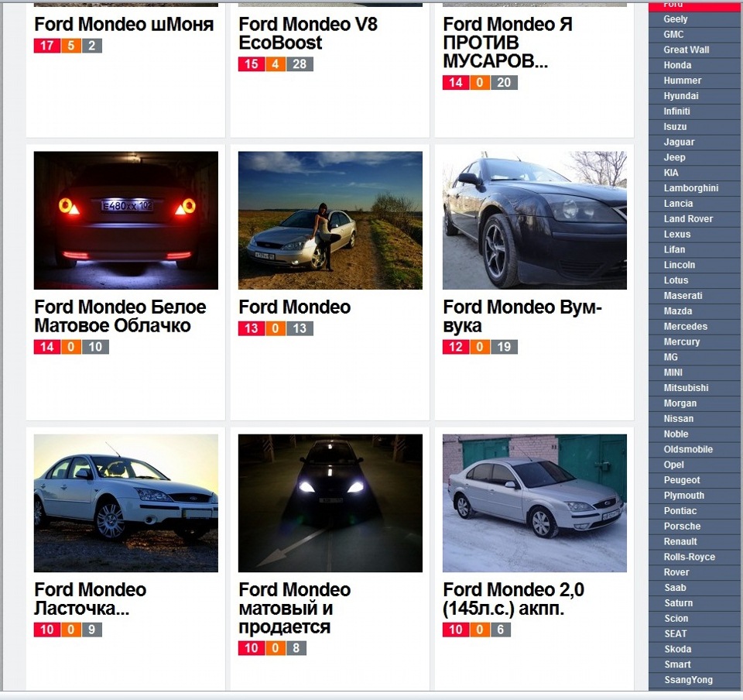The image size is (743, 700).
Task: Select Rolls-Royce brand
Action: point(696,558)
